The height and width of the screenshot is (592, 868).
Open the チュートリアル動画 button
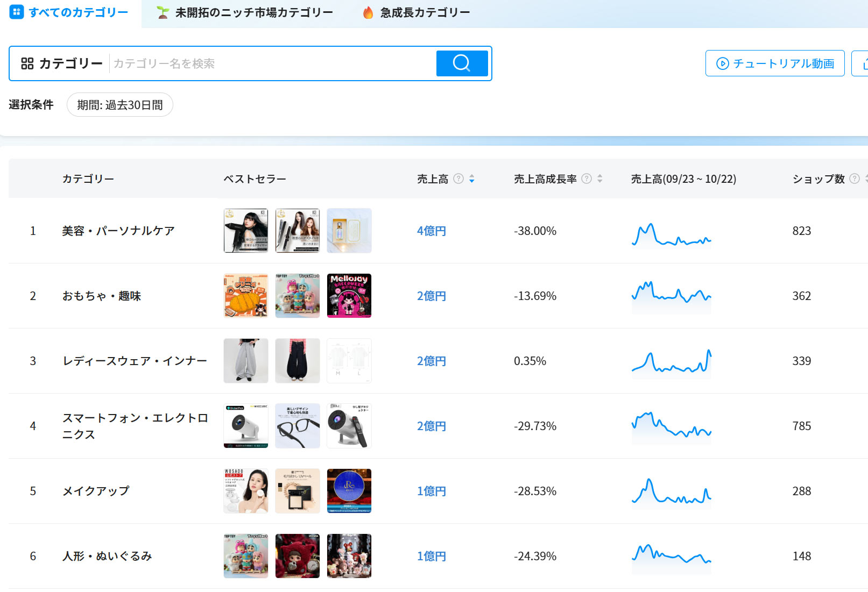pyautogui.click(x=774, y=63)
